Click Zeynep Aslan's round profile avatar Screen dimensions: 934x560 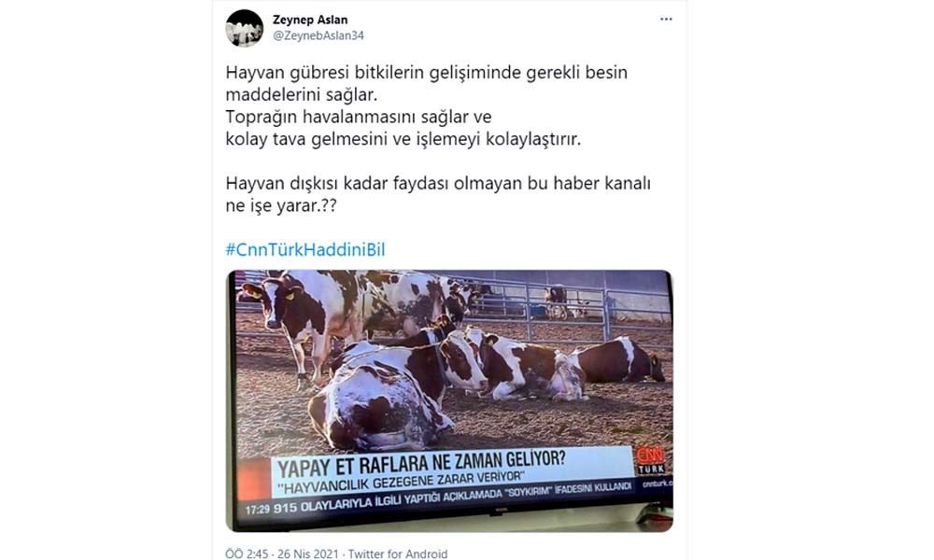click(244, 28)
